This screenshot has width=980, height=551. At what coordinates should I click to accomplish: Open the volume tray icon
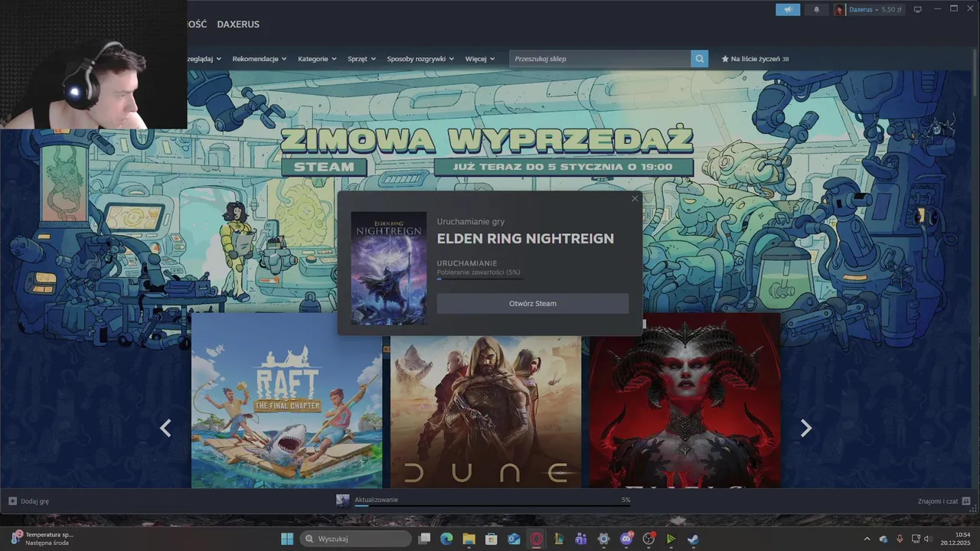pyautogui.click(x=929, y=539)
